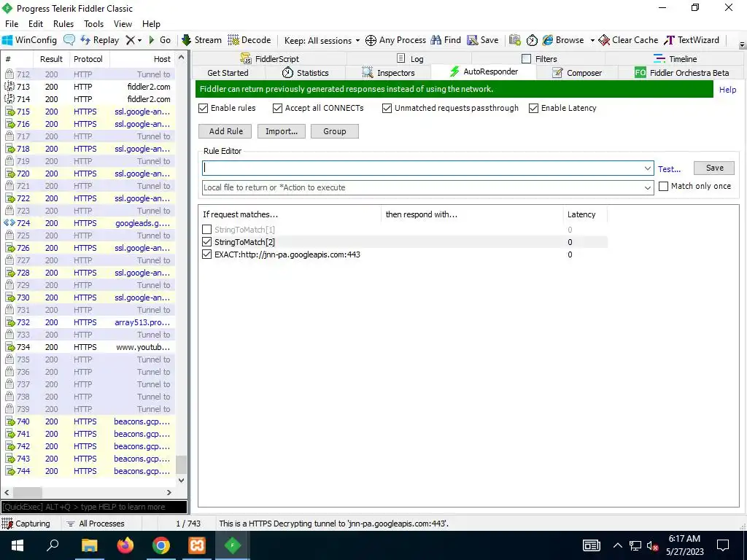Click the Group button
Screen dimensions: 747x560
click(334, 131)
